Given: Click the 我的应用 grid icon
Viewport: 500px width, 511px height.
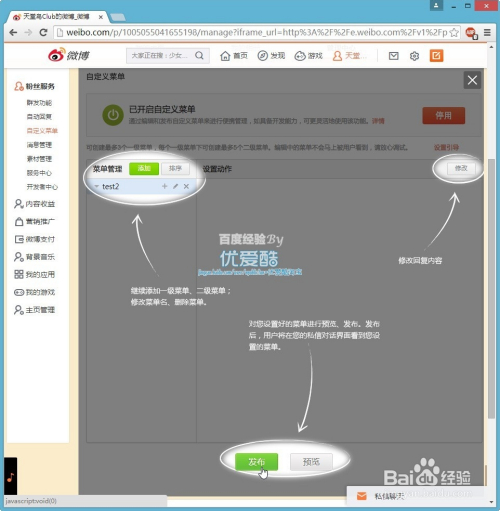Looking at the screenshot, I should click(19, 274).
